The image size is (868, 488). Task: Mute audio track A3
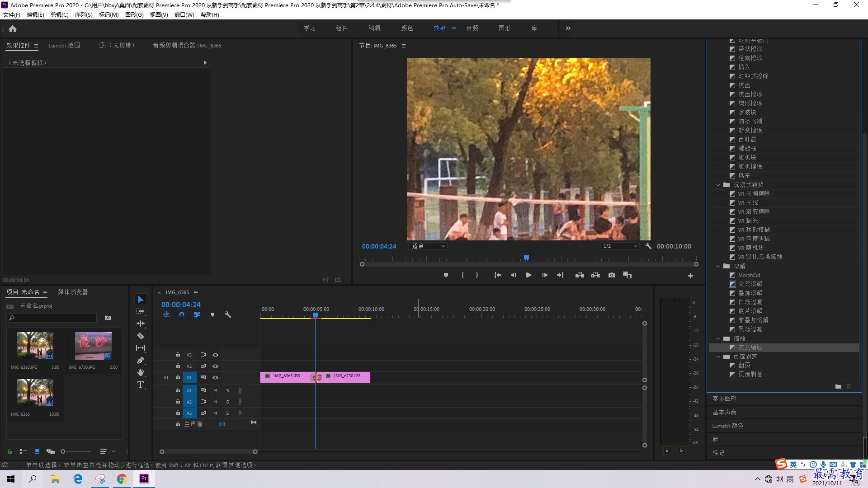pos(215,413)
